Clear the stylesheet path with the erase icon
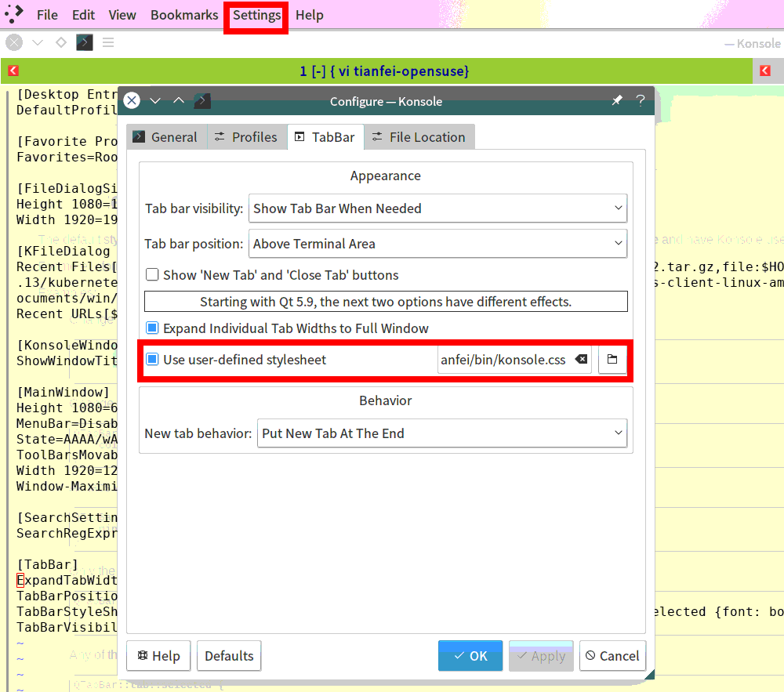 point(580,360)
